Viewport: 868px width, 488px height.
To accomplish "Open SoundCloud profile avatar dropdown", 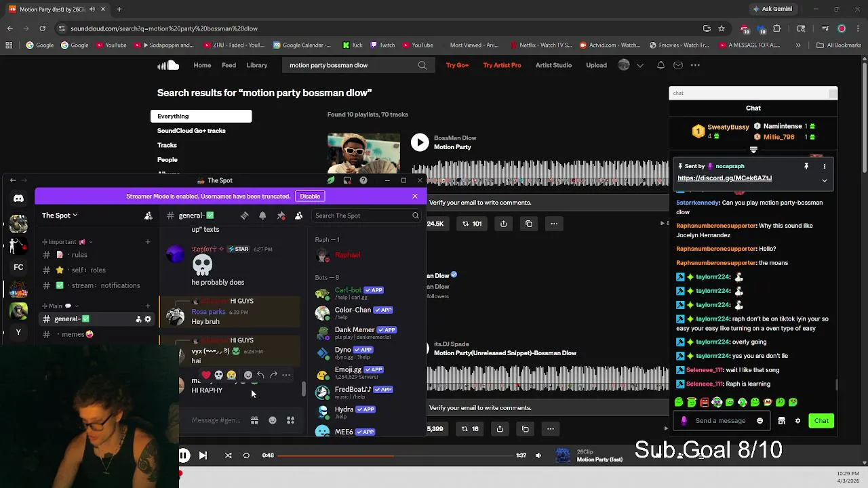I will pos(631,65).
